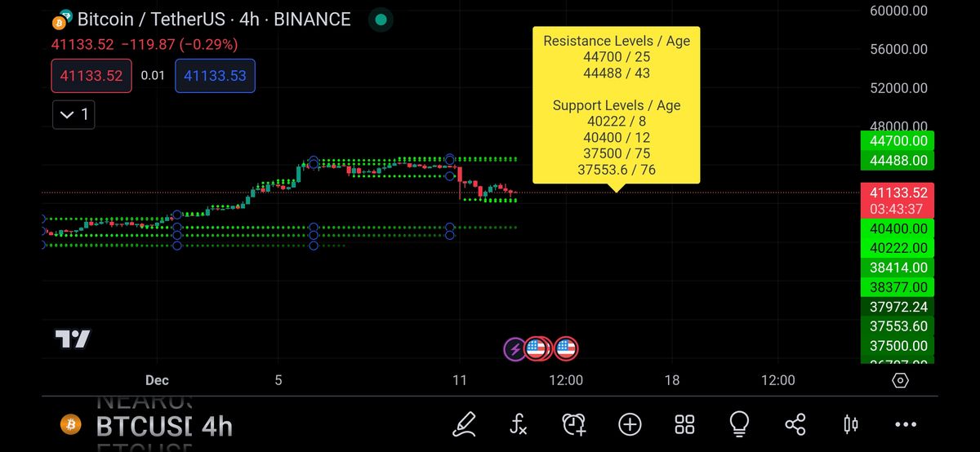This screenshot has width=980, height=452.
Task: Open the BTCUSD symbol selector
Action: [x=144, y=426]
